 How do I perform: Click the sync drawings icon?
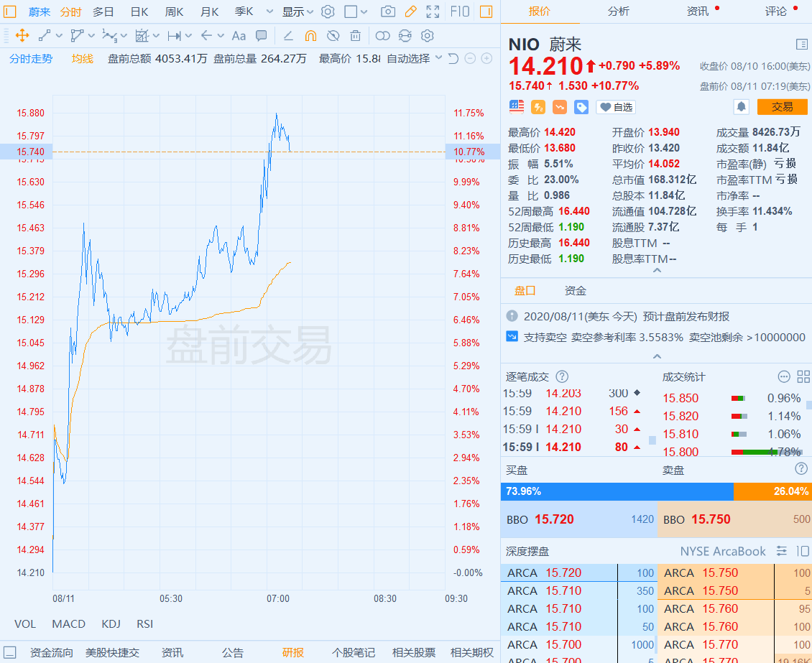click(x=405, y=36)
